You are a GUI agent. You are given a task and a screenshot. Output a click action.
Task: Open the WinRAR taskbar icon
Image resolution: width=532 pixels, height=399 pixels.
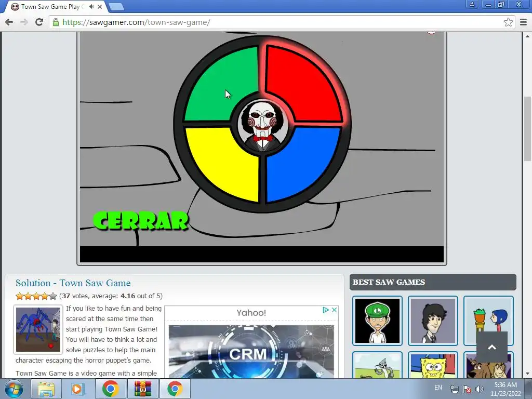142,389
